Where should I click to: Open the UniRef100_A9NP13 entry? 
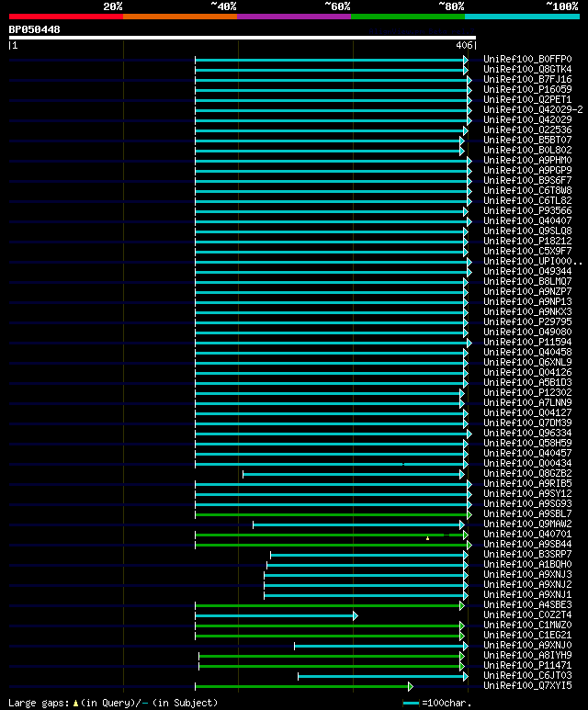[527, 302]
